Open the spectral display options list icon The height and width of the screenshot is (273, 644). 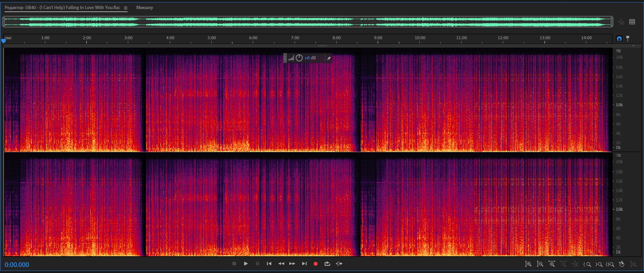632,22
